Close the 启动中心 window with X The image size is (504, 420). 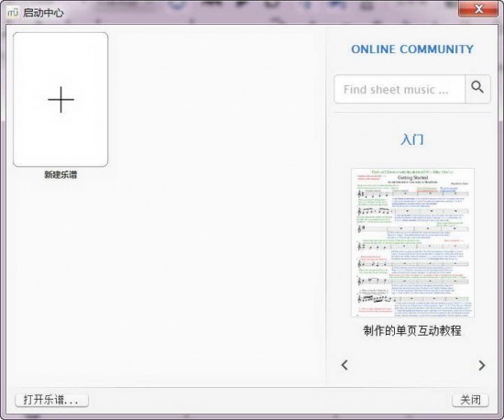[x=478, y=8]
